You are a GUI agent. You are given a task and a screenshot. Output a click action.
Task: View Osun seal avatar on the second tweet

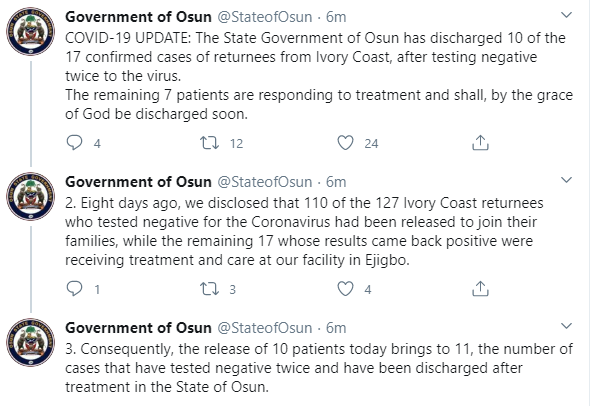point(30,196)
